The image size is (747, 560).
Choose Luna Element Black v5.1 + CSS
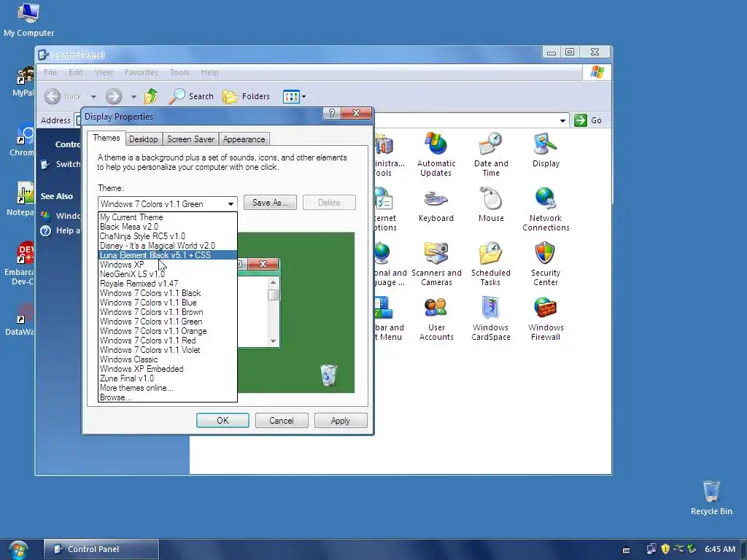(x=167, y=255)
